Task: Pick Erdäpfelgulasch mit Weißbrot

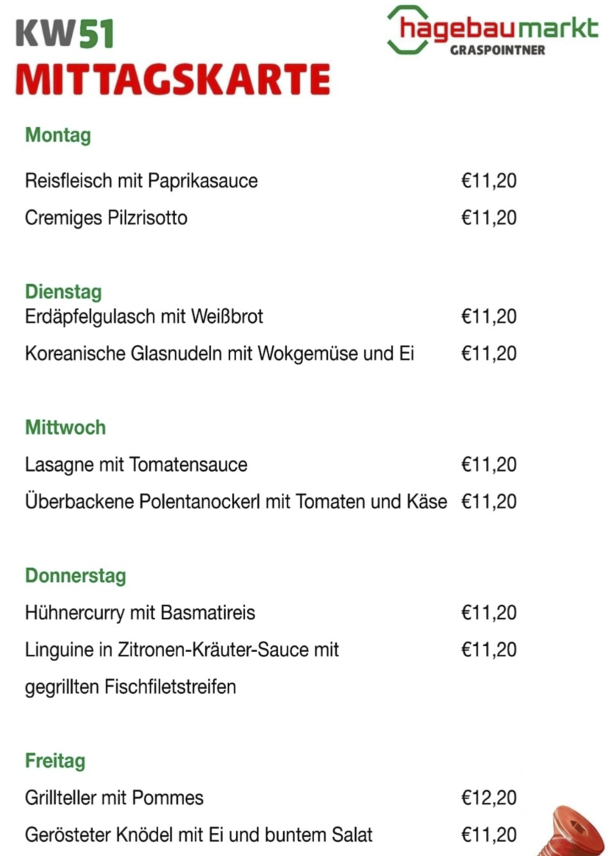Action: pyautogui.click(x=144, y=317)
